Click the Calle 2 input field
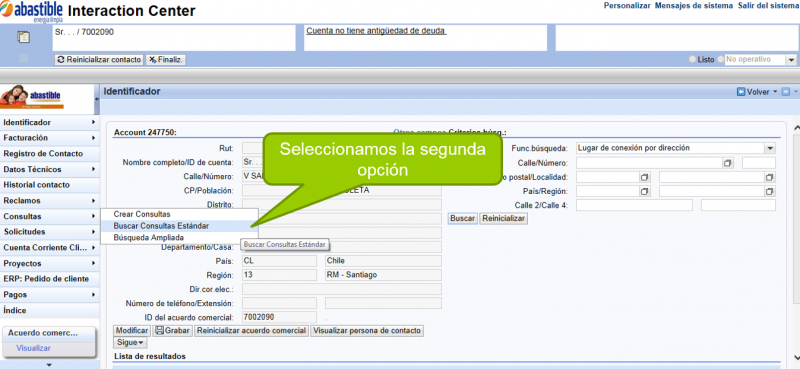 634,205
